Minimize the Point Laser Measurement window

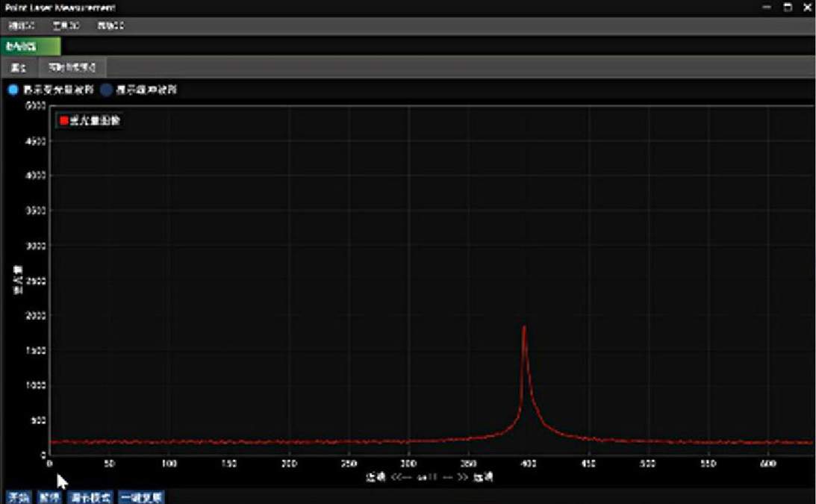tap(767, 7)
